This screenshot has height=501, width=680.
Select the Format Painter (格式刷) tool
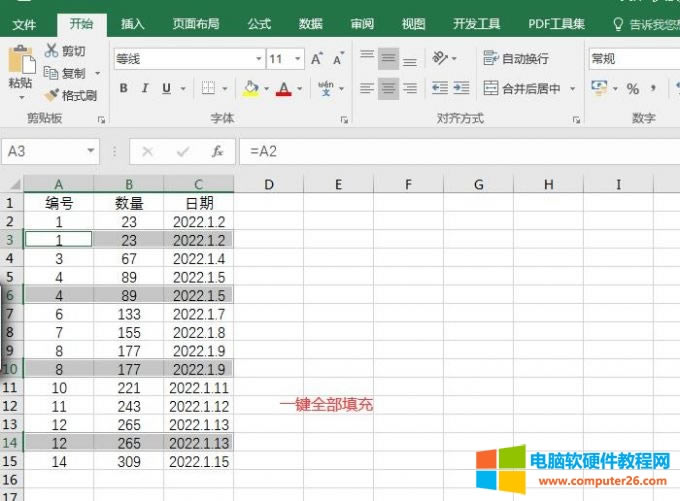[70, 96]
